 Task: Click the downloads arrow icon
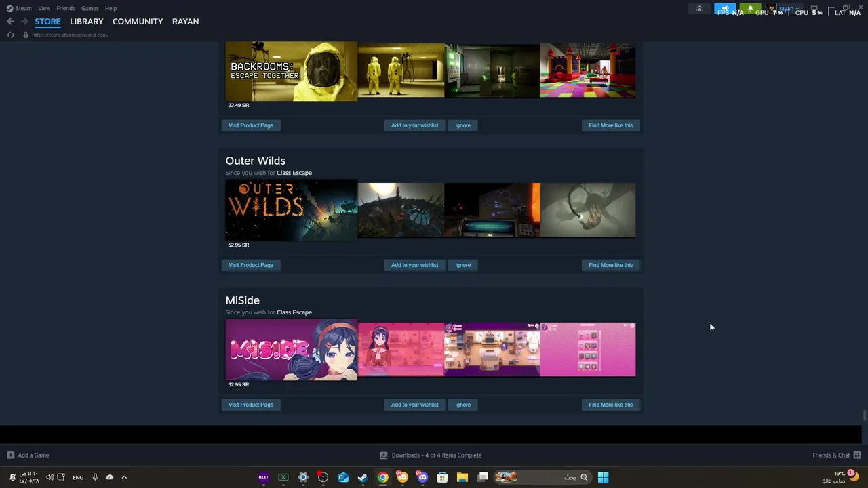click(x=384, y=455)
